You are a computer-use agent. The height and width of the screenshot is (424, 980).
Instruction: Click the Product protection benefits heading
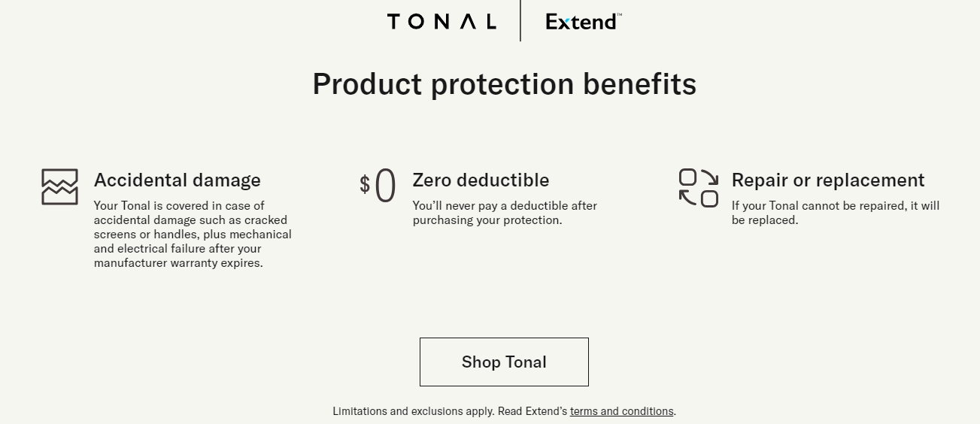(x=504, y=83)
